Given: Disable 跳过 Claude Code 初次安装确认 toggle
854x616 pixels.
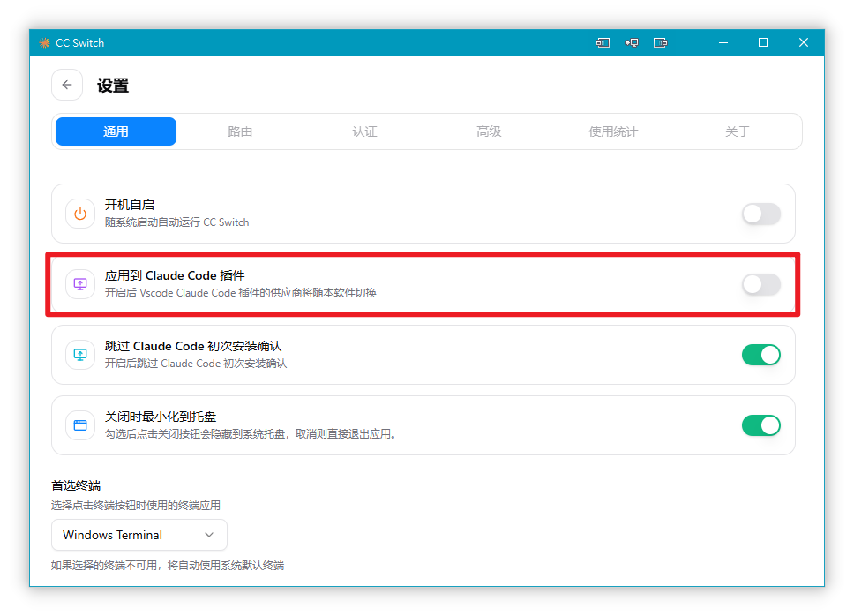Looking at the screenshot, I should tap(760, 355).
